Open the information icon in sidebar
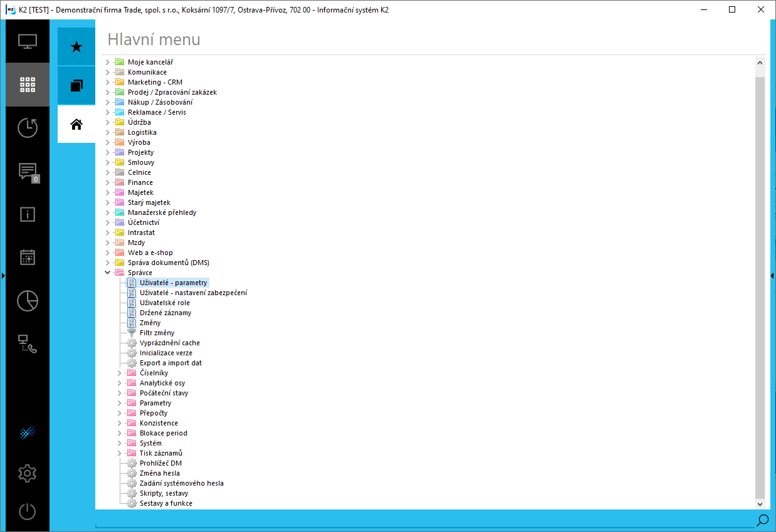The height and width of the screenshot is (532, 776). (28, 214)
